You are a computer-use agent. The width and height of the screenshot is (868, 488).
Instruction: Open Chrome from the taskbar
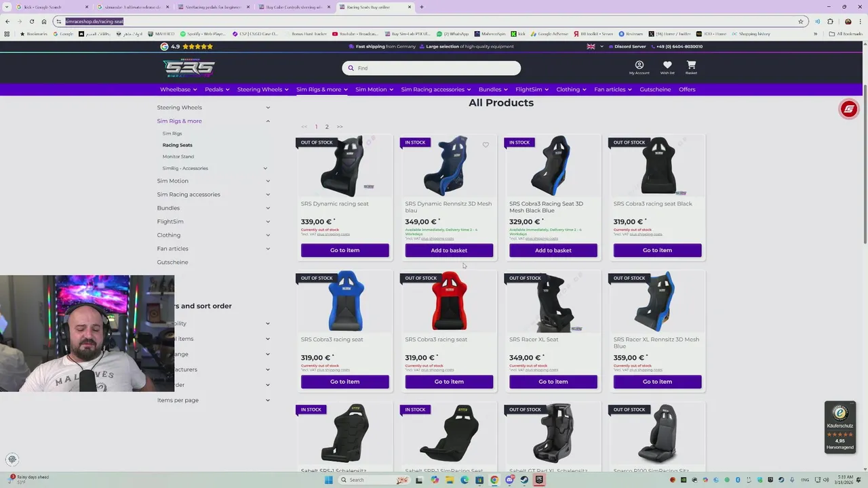494,480
